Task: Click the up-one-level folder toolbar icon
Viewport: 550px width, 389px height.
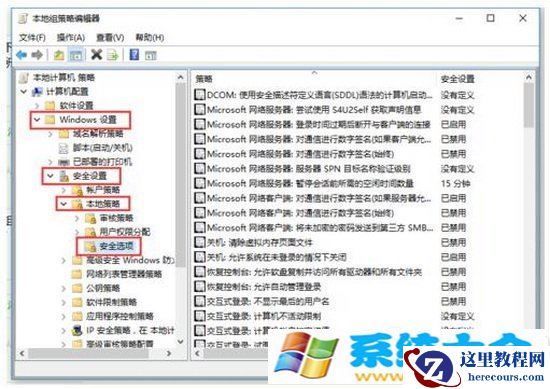Action: (59, 55)
